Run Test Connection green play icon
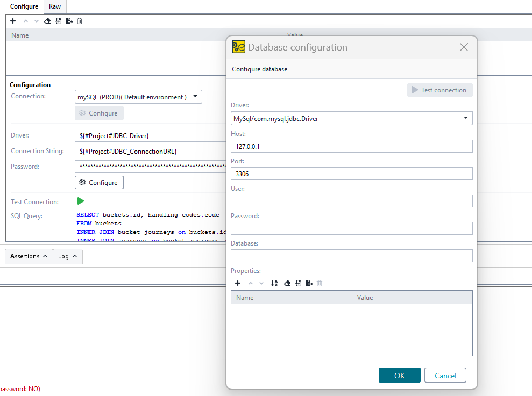This screenshot has width=532, height=396. (x=81, y=201)
